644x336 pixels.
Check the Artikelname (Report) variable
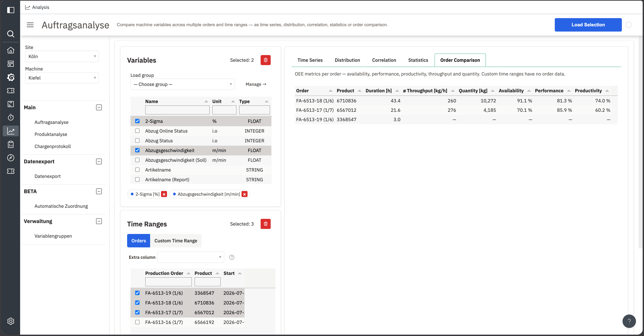point(137,180)
